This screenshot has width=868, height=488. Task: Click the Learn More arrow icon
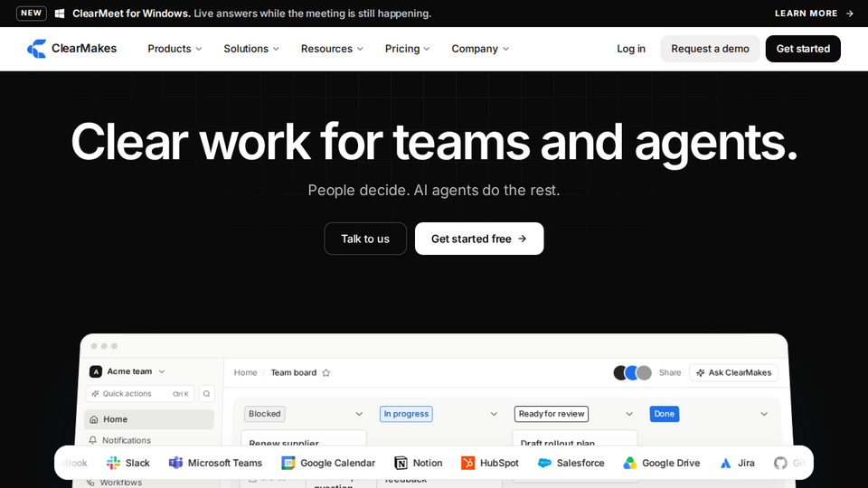(850, 14)
